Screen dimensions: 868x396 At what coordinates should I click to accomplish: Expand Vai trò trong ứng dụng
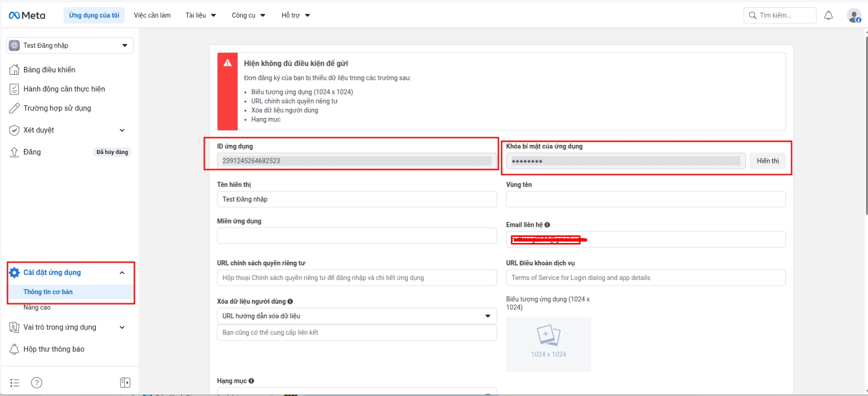(122, 327)
